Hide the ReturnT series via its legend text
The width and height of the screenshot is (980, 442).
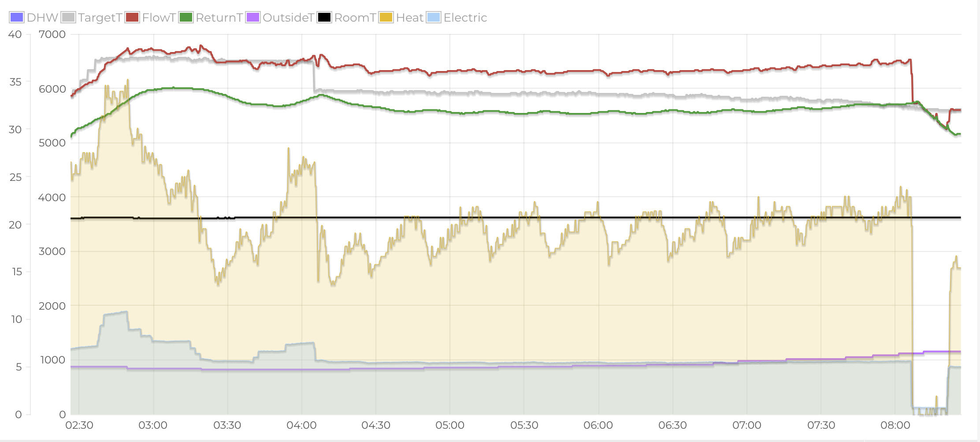[x=219, y=18]
